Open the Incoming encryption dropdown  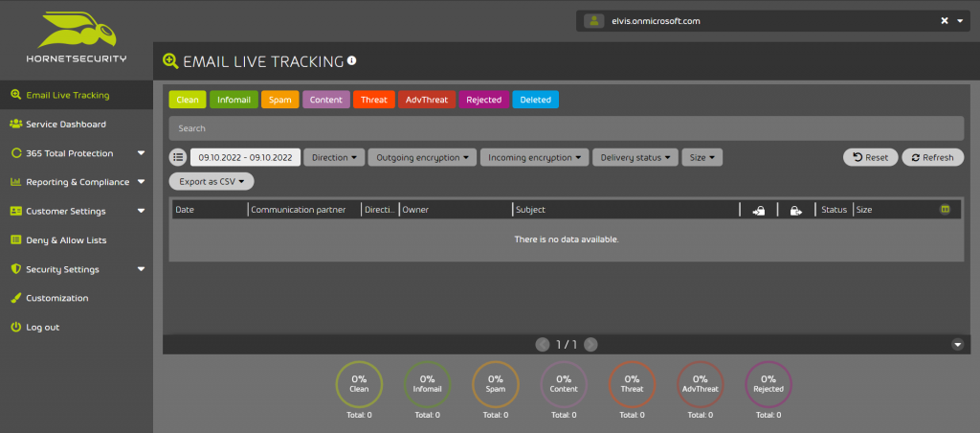(x=535, y=157)
